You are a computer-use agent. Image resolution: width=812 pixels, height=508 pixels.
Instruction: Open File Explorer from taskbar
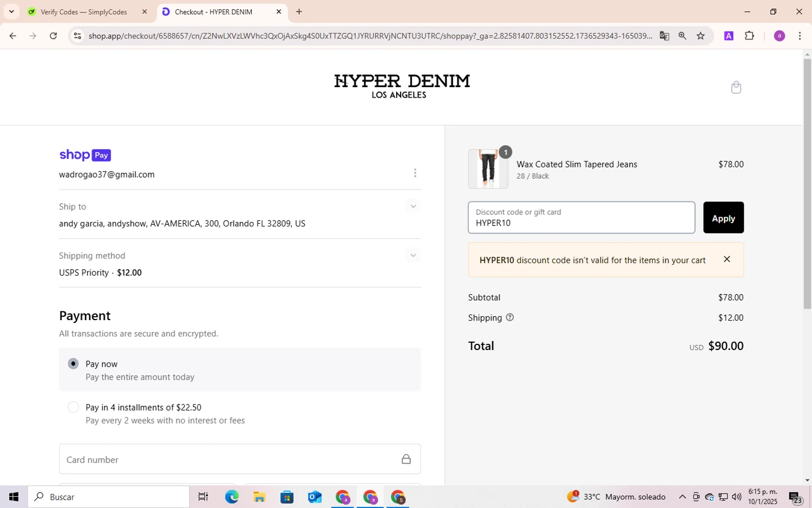coord(259,497)
